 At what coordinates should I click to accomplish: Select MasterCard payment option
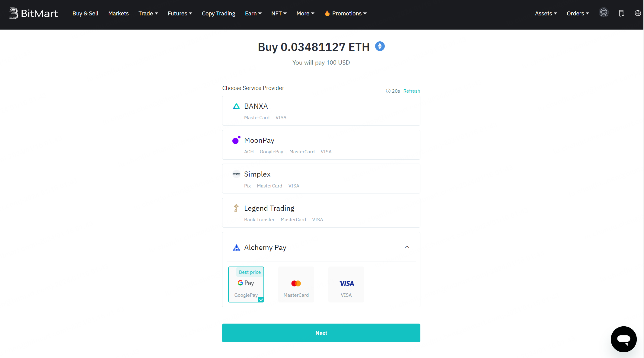click(x=296, y=284)
